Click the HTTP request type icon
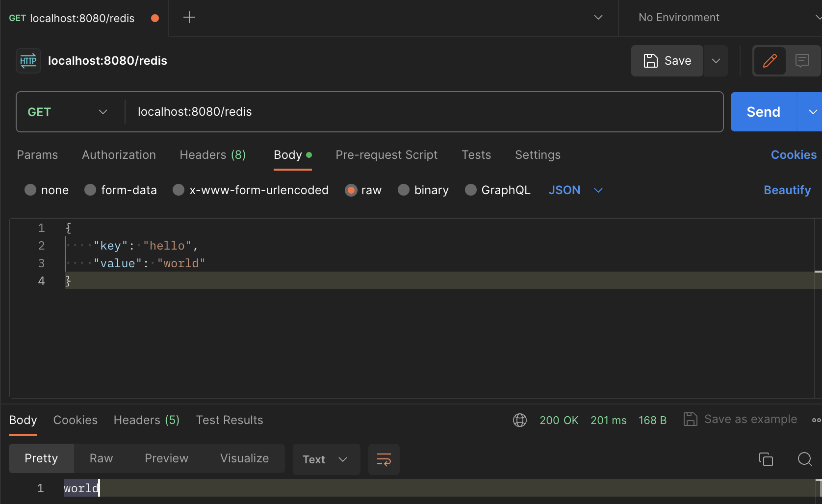Screen dimensions: 822x504 point(28,61)
